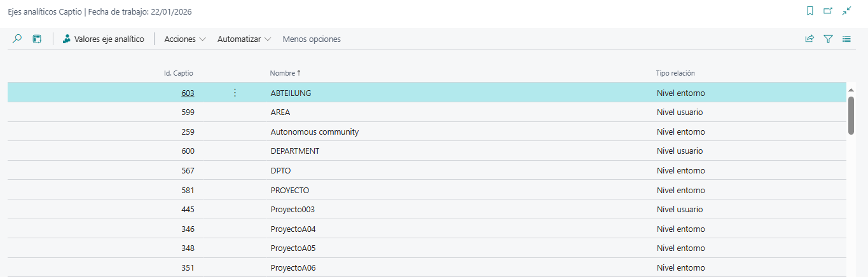The width and height of the screenshot is (868, 277).
Task: Click the vertical scrollbar thumb
Action: pyautogui.click(x=851, y=115)
